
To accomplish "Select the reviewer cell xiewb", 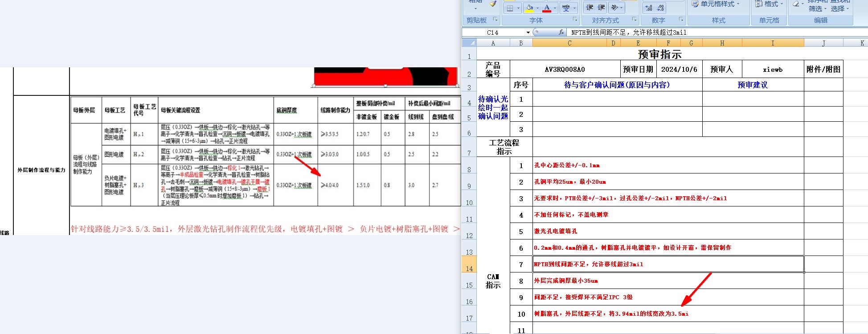I will point(773,69).
